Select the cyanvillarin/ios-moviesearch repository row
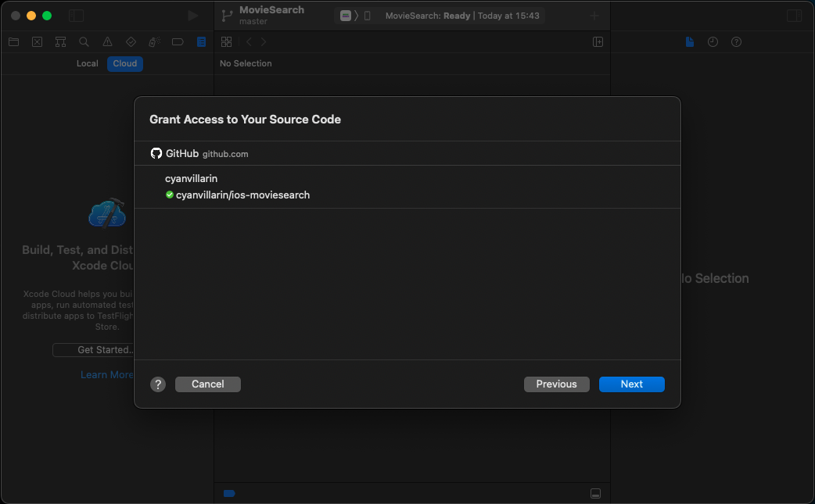This screenshot has width=815, height=504. click(x=407, y=195)
